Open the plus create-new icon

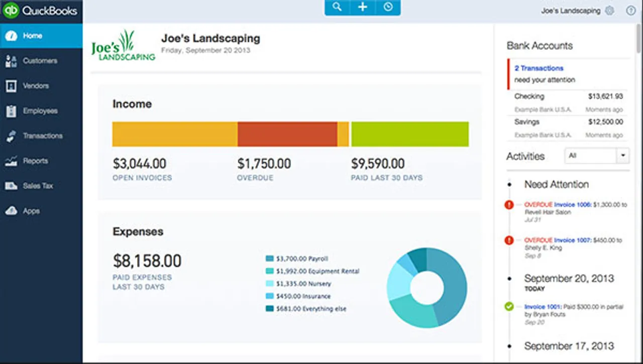click(x=363, y=7)
